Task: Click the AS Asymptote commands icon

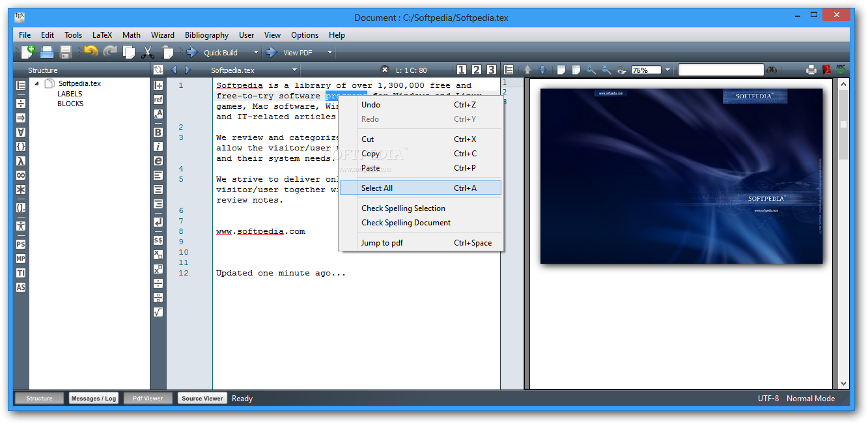Action: coord(21,287)
